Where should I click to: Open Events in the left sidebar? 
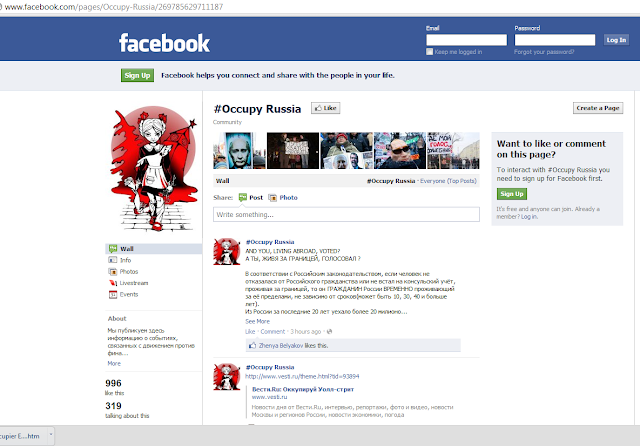point(129,294)
